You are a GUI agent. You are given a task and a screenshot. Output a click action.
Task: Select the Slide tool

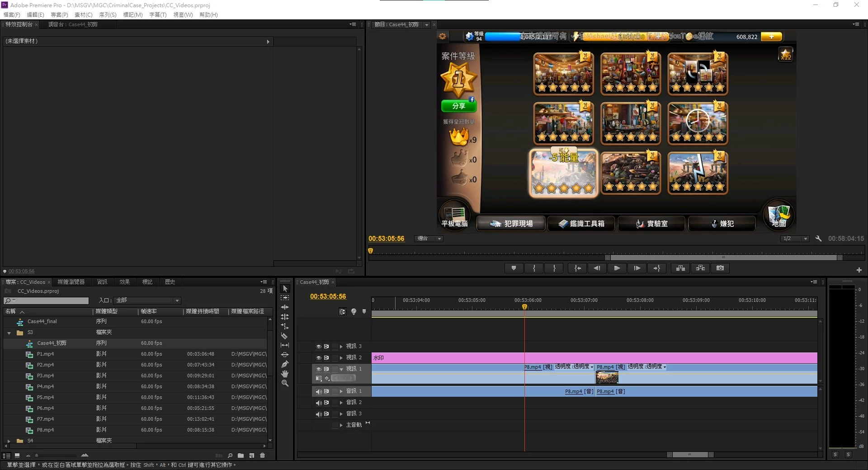pyautogui.click(x=285, y=355)
